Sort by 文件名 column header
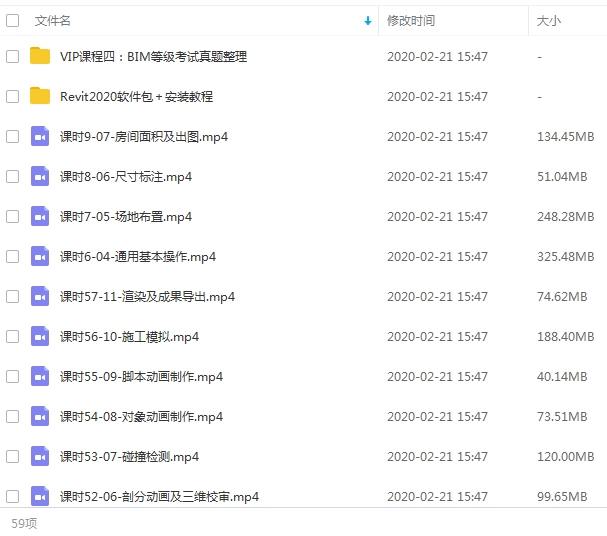The width and height of the screenshot is (607, 536). 53,21
